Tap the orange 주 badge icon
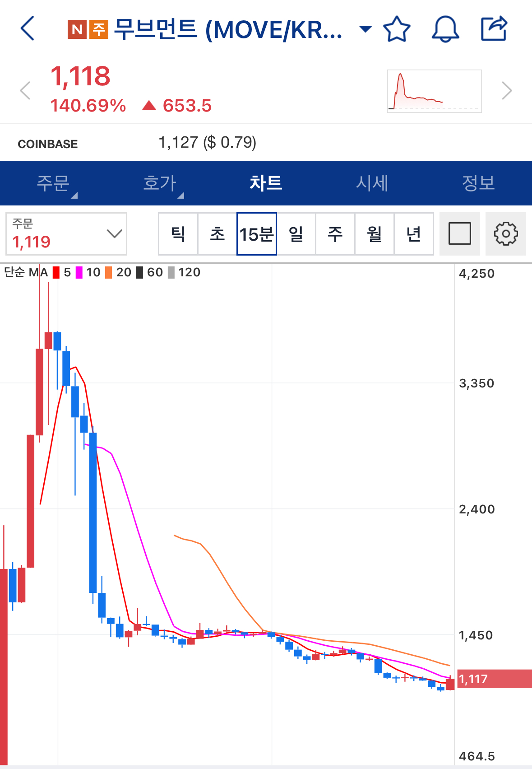Viewport: 532px width, 769px height. coord(99,30)
